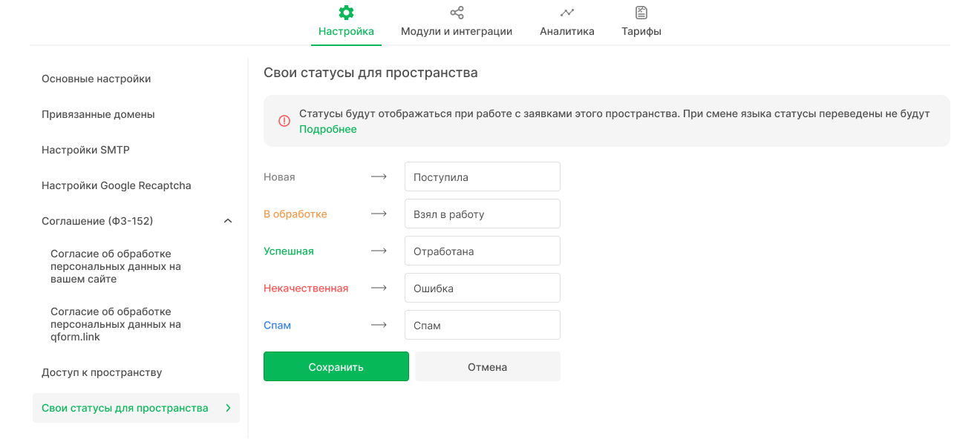
Task: Edit the Взял в работу field
Action: pyautogui.click(x=483, y=214)
